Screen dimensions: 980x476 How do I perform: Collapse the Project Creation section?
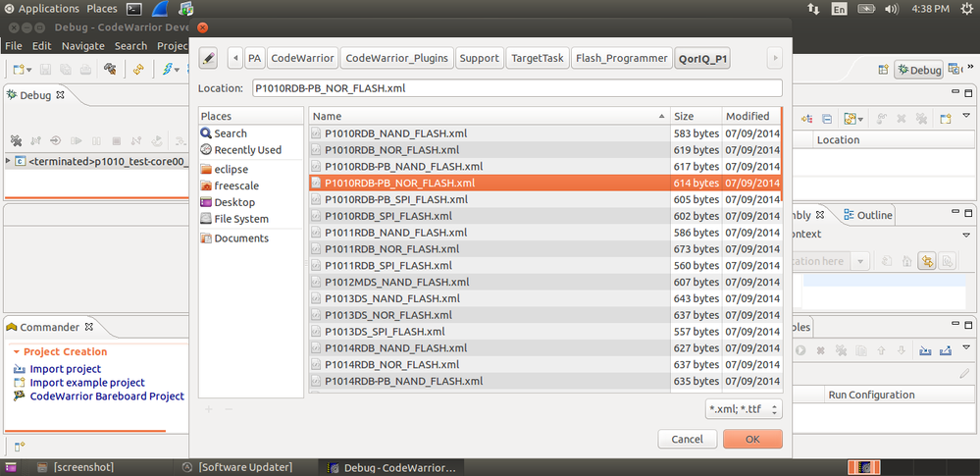tap(17, 352)
